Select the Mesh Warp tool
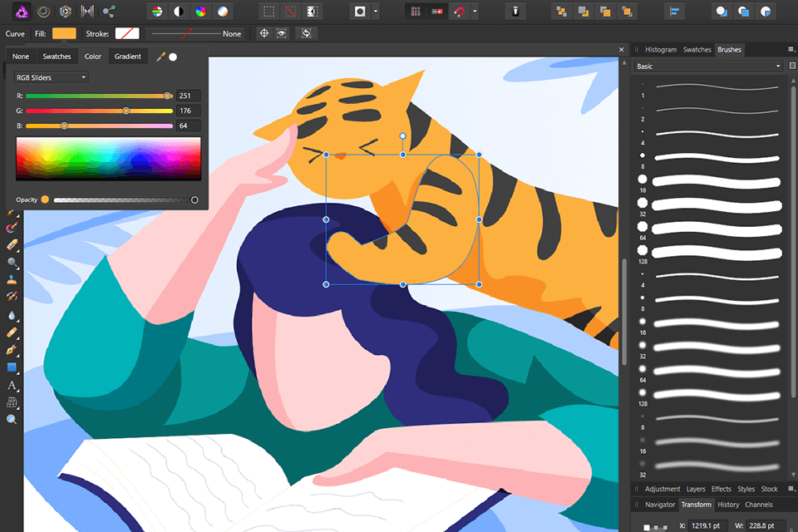The width and height of the screenshot is (798, 532). coord(12,402)
